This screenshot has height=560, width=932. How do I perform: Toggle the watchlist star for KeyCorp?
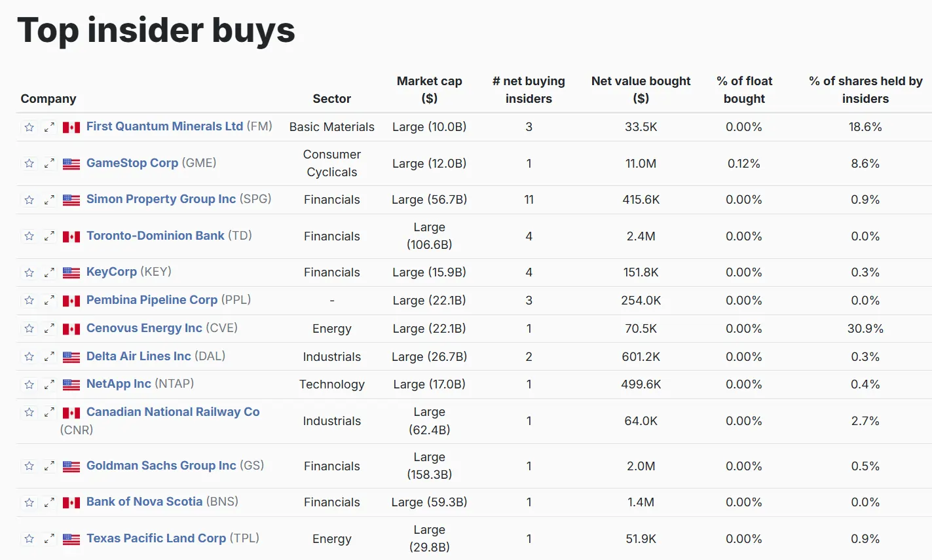(x=29, y=272)
